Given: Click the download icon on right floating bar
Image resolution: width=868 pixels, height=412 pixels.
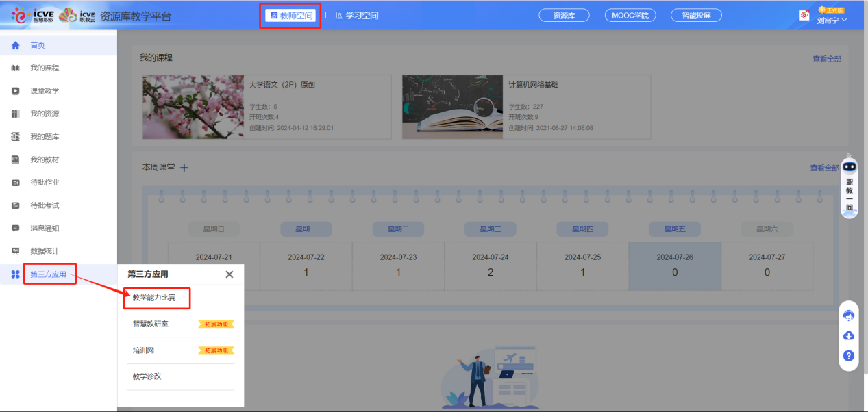Looking at the screenshot, I should [849, 335].
